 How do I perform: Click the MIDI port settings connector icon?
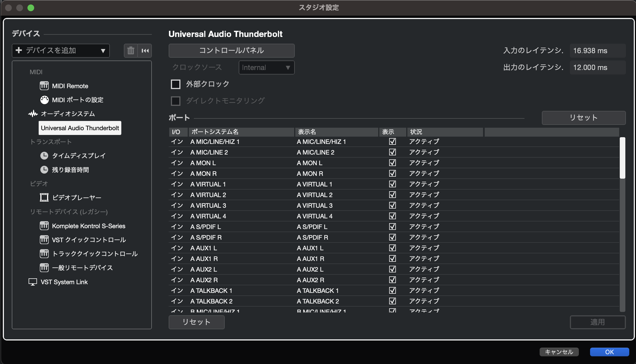tap(44, 100)
